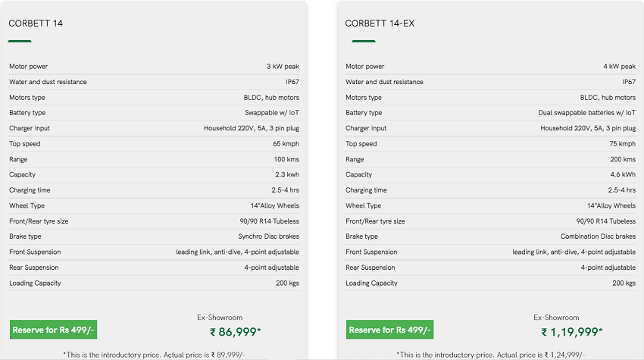Click the 4.6 kWh capacity value
Image resolution: width=644 pixels, height=360 pixels.
(x=622, y=175)
